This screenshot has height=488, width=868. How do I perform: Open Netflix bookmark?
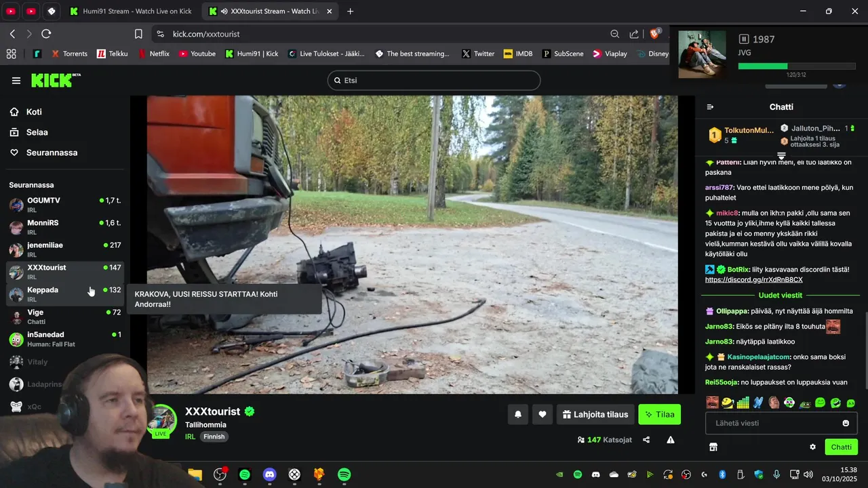pyautogui.click(x=153, y=54)
